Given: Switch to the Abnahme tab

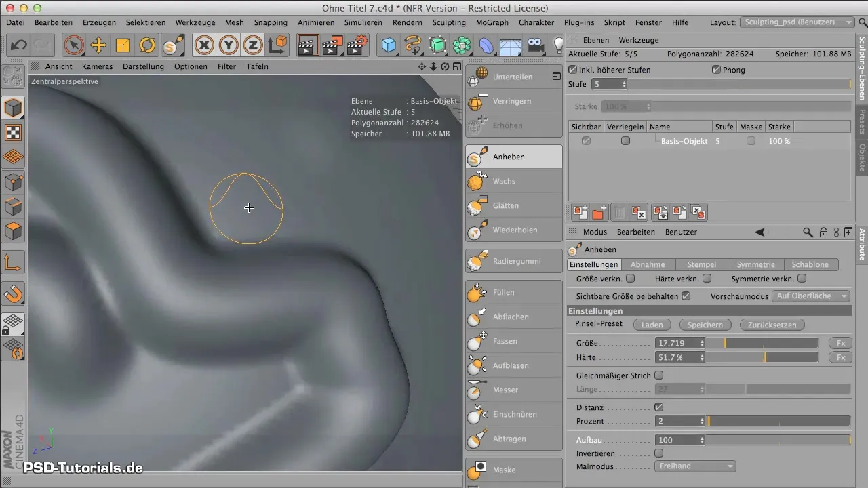Looking at the screenshot, I should tap(648, 264).
